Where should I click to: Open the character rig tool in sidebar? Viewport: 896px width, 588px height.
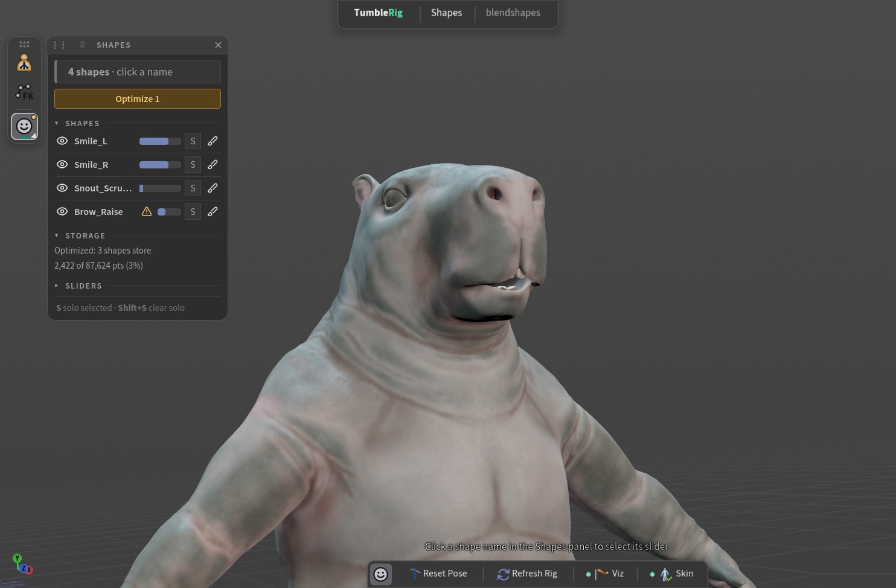[24, 63]
